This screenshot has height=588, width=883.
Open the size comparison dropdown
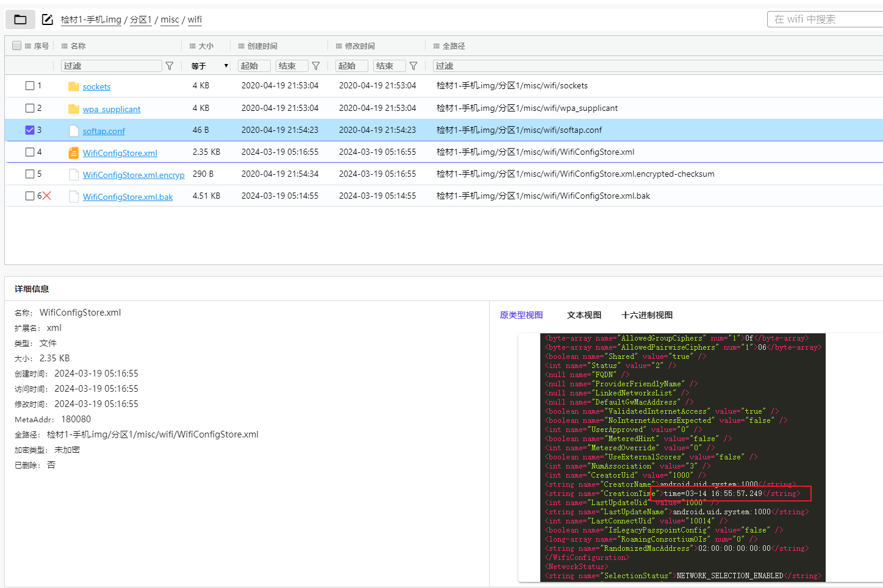tap(210, 66)
